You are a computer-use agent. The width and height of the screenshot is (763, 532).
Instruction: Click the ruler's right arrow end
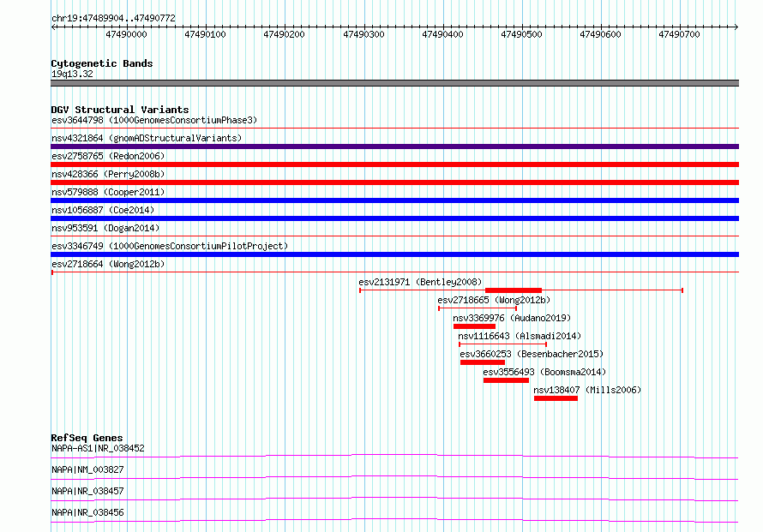pos(736,27)
